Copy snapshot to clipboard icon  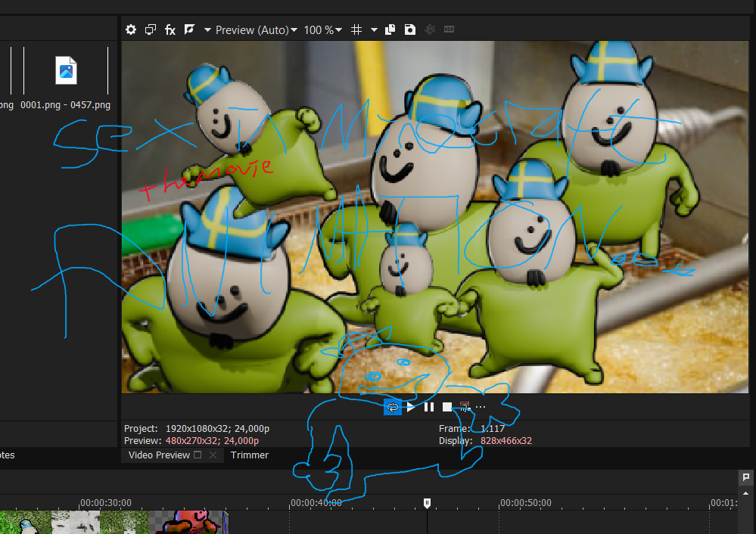[390, 30]
